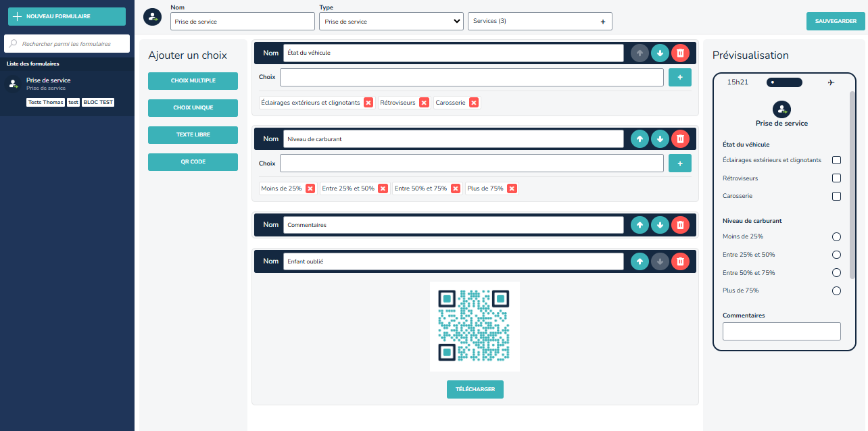The width and height of the screenshot is (868, 431).
Task: Move Enfant oublié field up
Action: [x=640, y=261]
